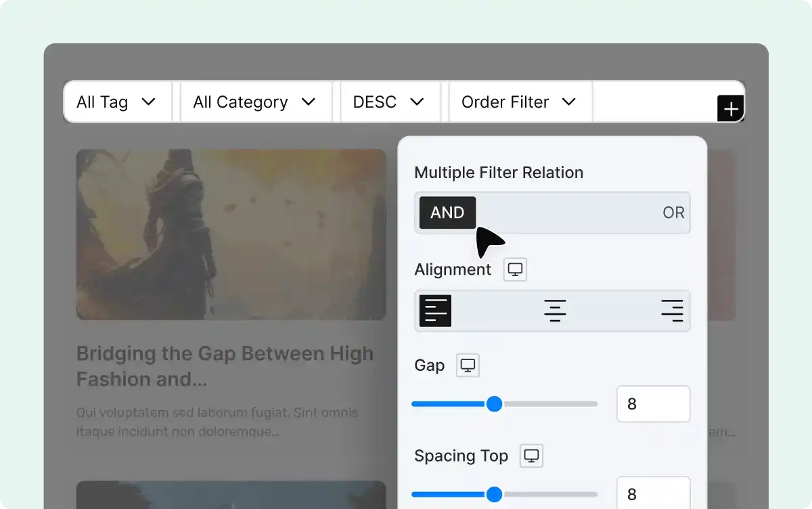Click the warrior post featured image

tap(231, 234)
